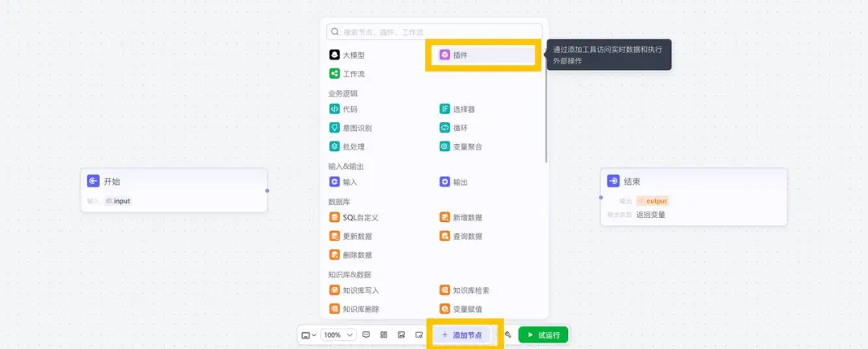This screenshot has height=349, width=868.
Task: Click the auto-layout grid icon
Action: [383, 335]
